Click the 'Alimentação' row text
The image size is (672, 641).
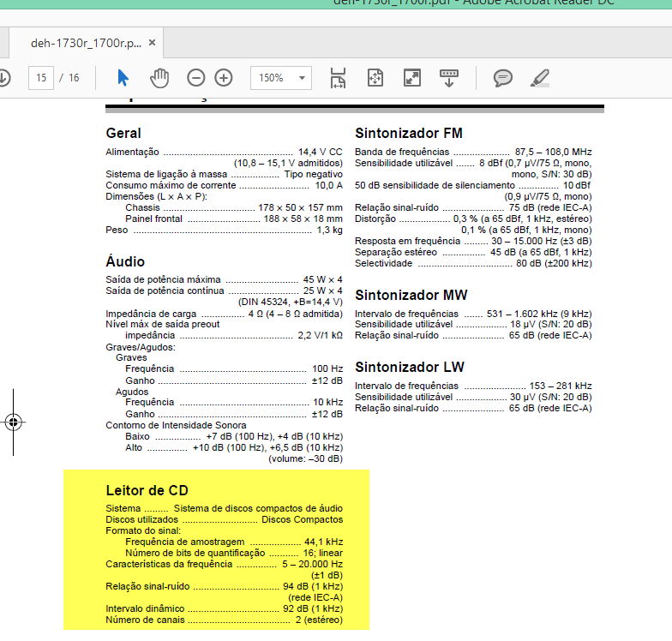[x=225, y=153]
